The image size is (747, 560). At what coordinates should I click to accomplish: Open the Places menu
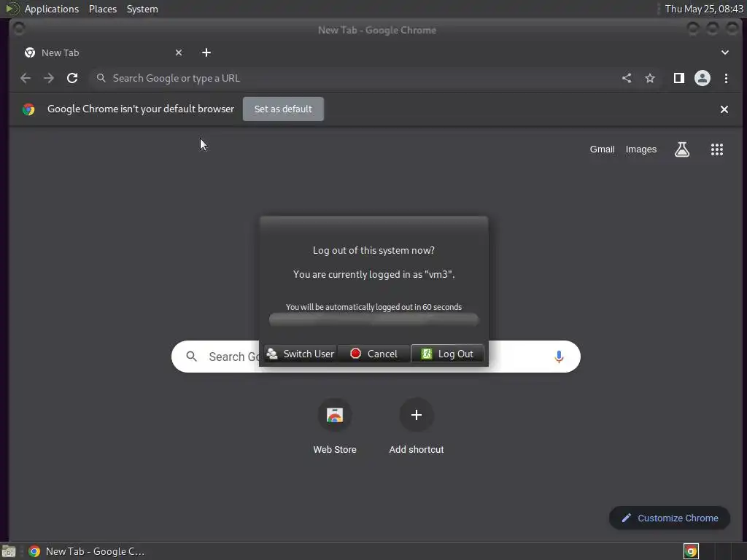(x=102, y=9)
